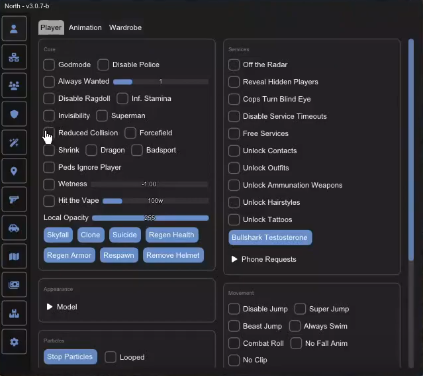Enable the Super Jump checkbox
The image size is (423, 376).
point(300,309)
